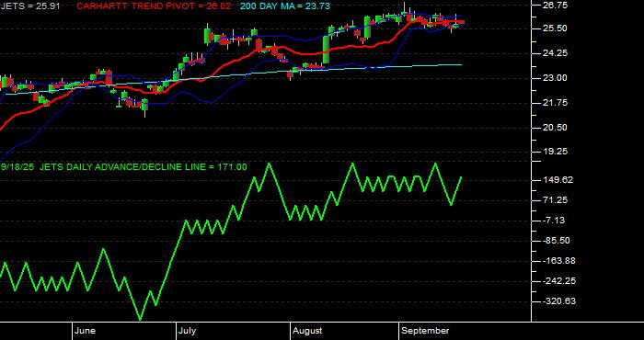Select the -85.50 advance/decline axis value
Image resolution: width=644 pixels, height=340 pixels.
tap(556, 241)
